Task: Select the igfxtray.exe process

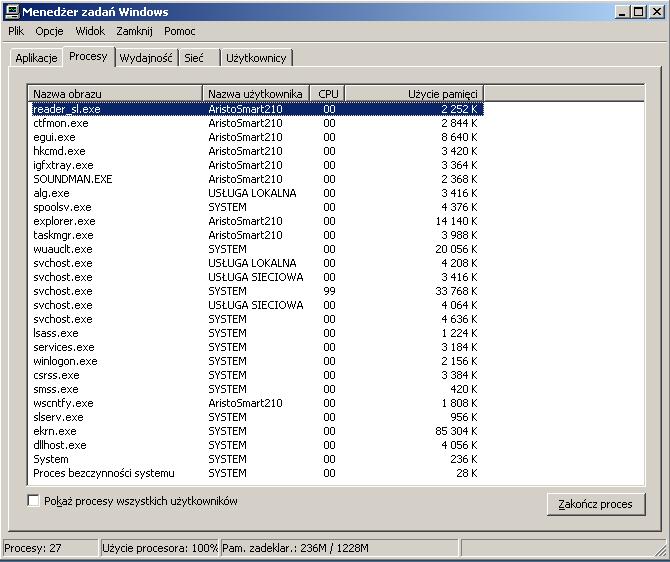Action: pos(258,165)
